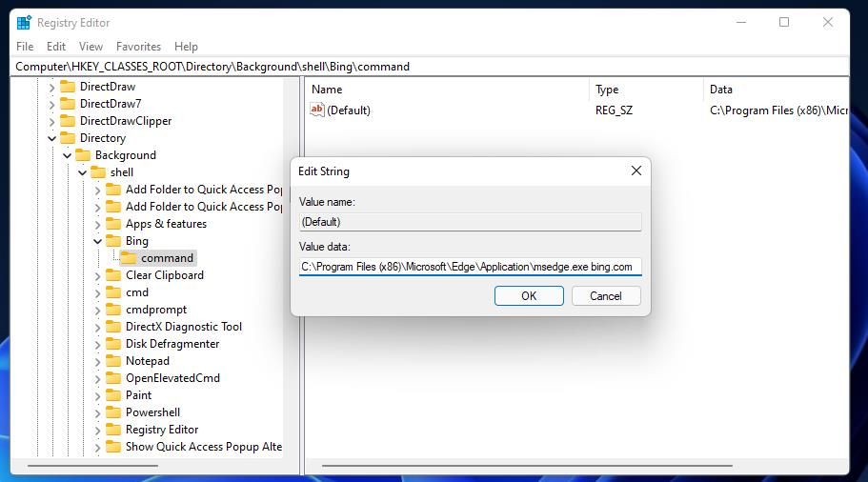This screenshot has height=482, width=868.
Task: Click the Paint folder icon
Action: click(113, 395)
